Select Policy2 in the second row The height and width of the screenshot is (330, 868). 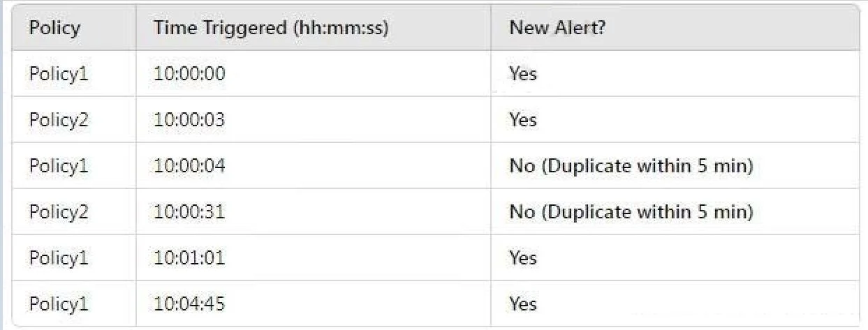click(59, 119)
